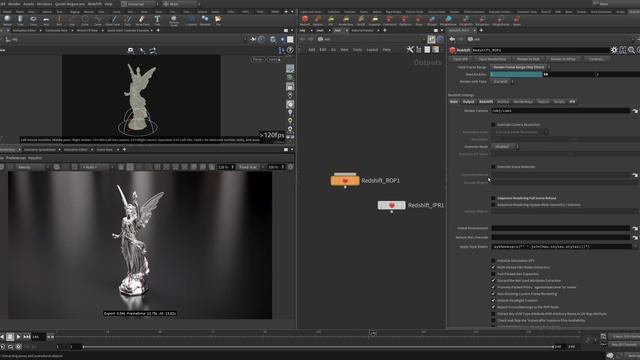Select the Torus shelf tool

(33, 20)
